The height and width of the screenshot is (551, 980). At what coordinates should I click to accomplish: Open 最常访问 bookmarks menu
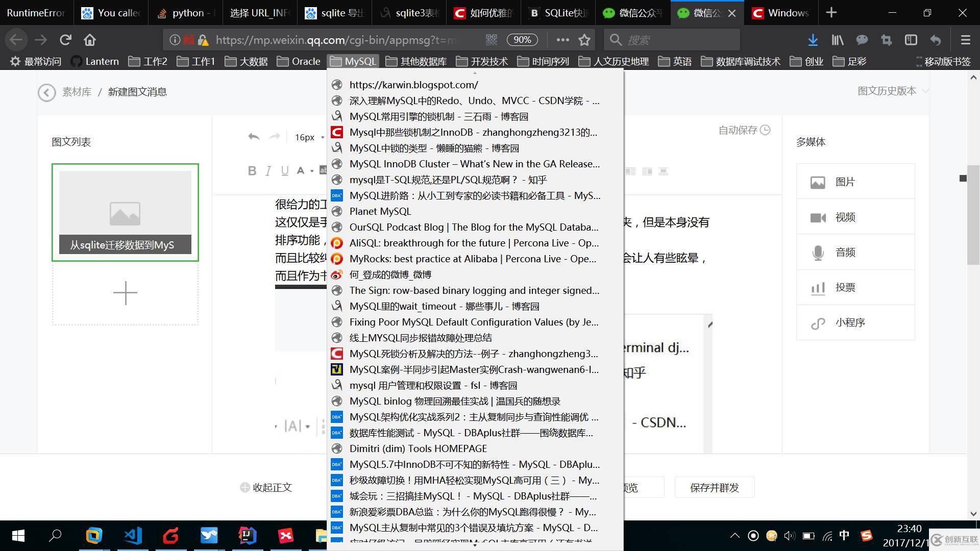click(x=36, y=61)
